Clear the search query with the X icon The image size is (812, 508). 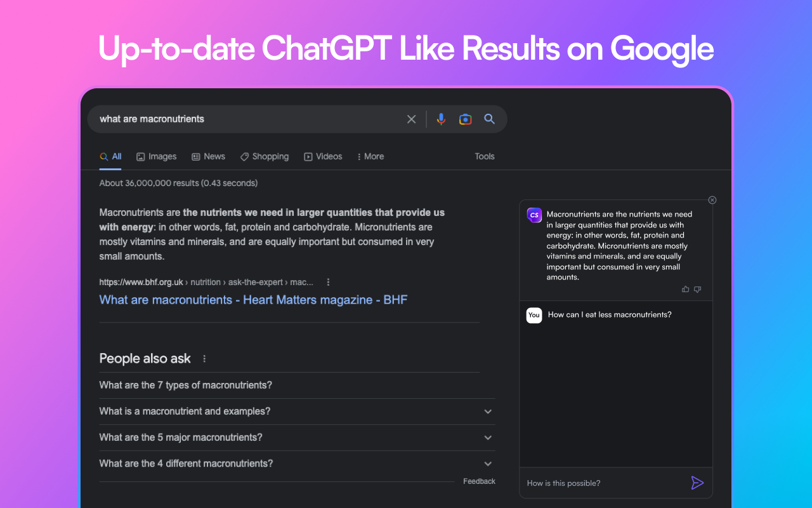[x=411, y=119]
